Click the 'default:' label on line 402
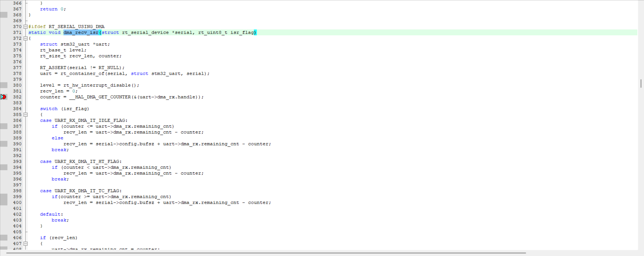644x256 pixels. [52, 214]
